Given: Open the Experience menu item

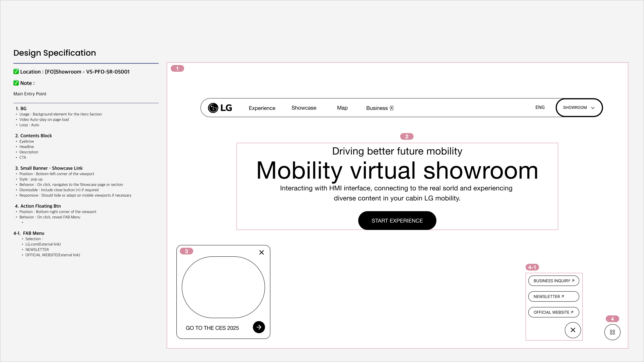Looking at the screenshot, I should tap(262, 108).
